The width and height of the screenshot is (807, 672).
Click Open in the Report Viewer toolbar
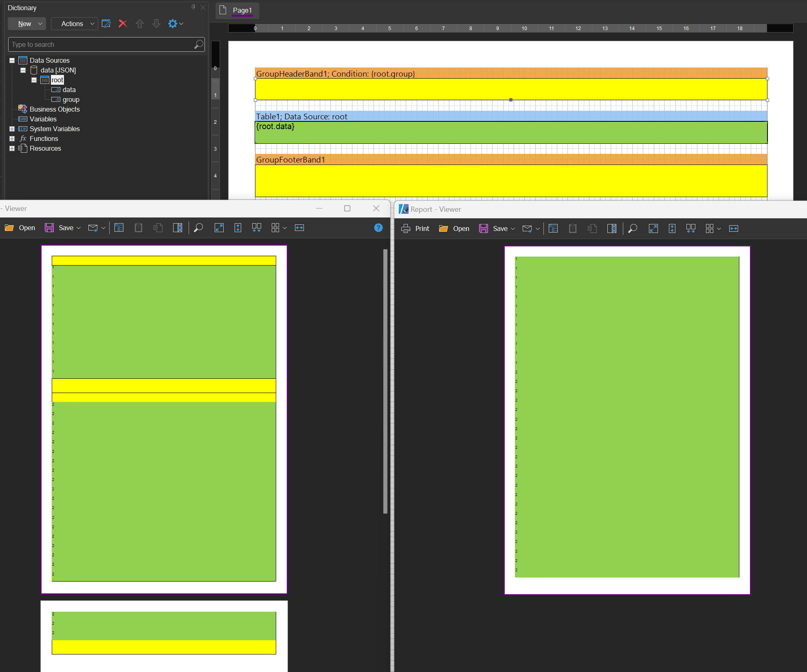(x=454, y=228)
